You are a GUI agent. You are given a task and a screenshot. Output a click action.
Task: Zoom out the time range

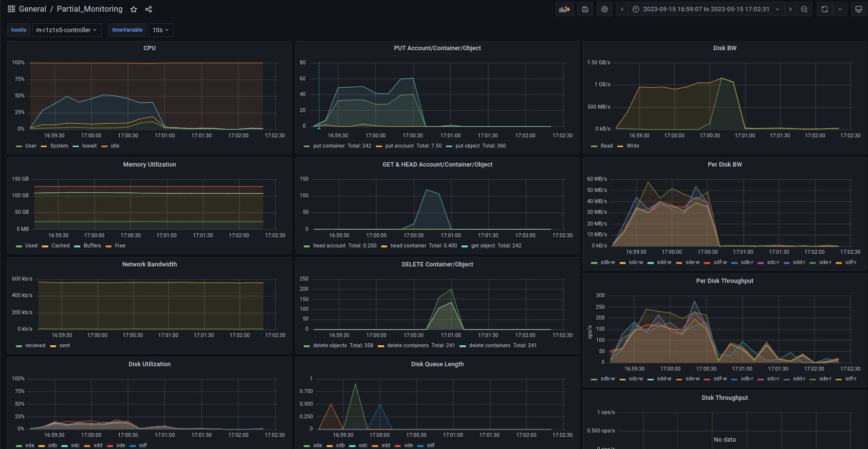804,9
